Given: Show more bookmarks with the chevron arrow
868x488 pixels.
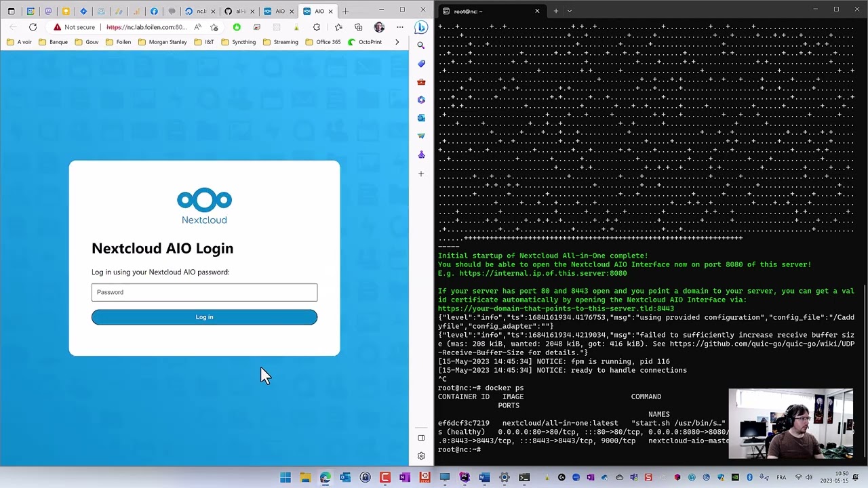Looking at the screenshot, I should (x=397, y=42).
